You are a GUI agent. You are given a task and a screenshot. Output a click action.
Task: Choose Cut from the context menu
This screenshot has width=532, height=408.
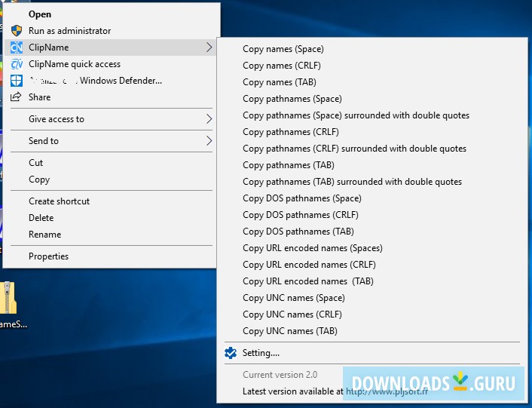pos(109,163)
